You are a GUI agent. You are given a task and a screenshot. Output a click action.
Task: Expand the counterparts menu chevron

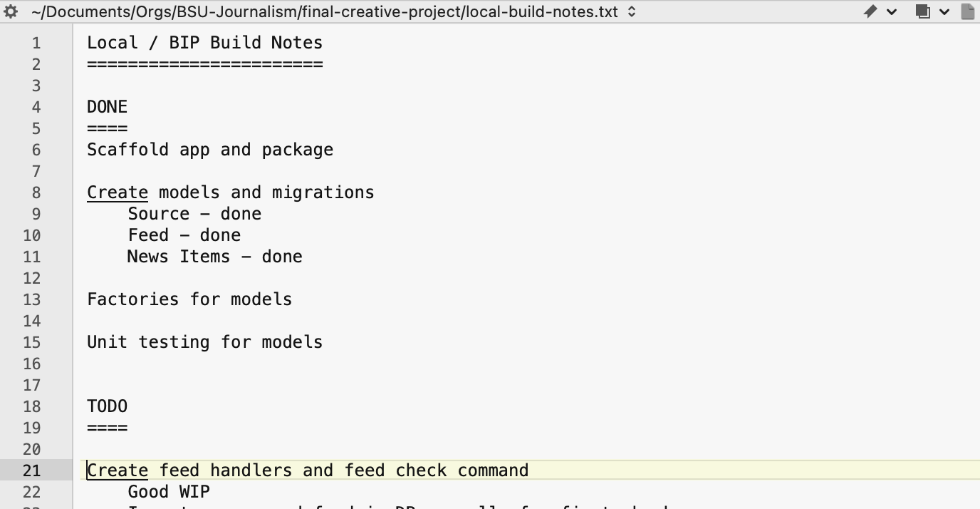[x=944, y=11]
